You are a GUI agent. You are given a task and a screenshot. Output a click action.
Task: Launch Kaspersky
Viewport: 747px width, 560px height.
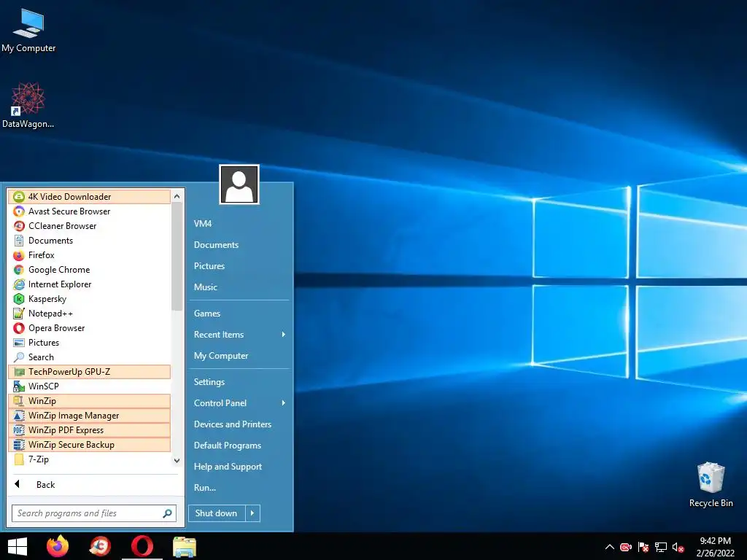[x=90, y=299]
